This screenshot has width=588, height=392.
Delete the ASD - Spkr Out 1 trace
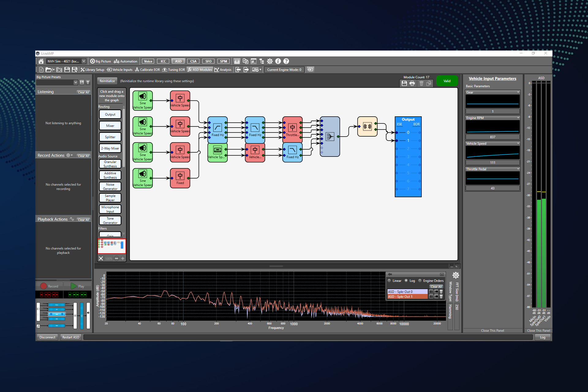(x=441, y=296)
